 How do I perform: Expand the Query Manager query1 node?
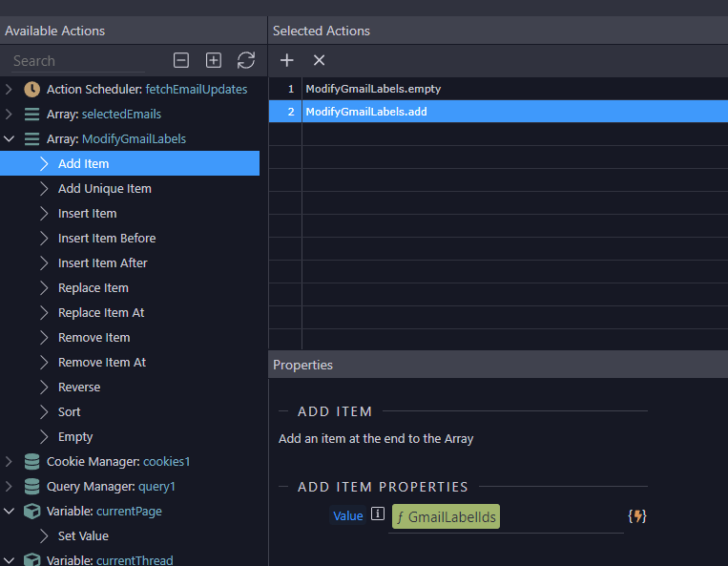(10, 486)
